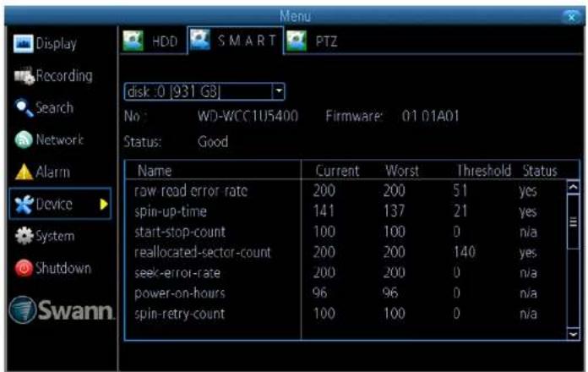588x372 pixels.
Task: Select the raw-read-error-rate row
Action: click(345, 191)
